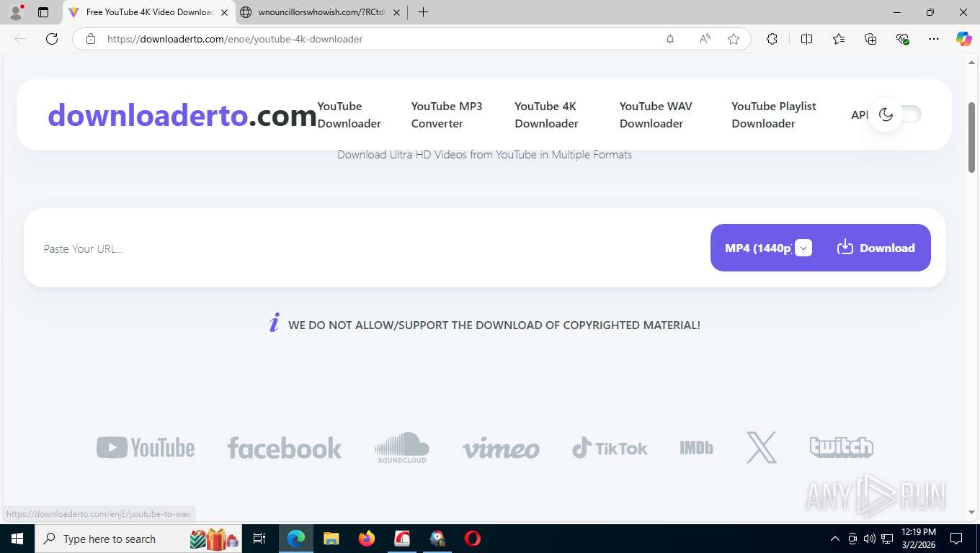This screenshot has width=980, height=553.
Task: View site information lock icon
Action: [x=91, y=39]
